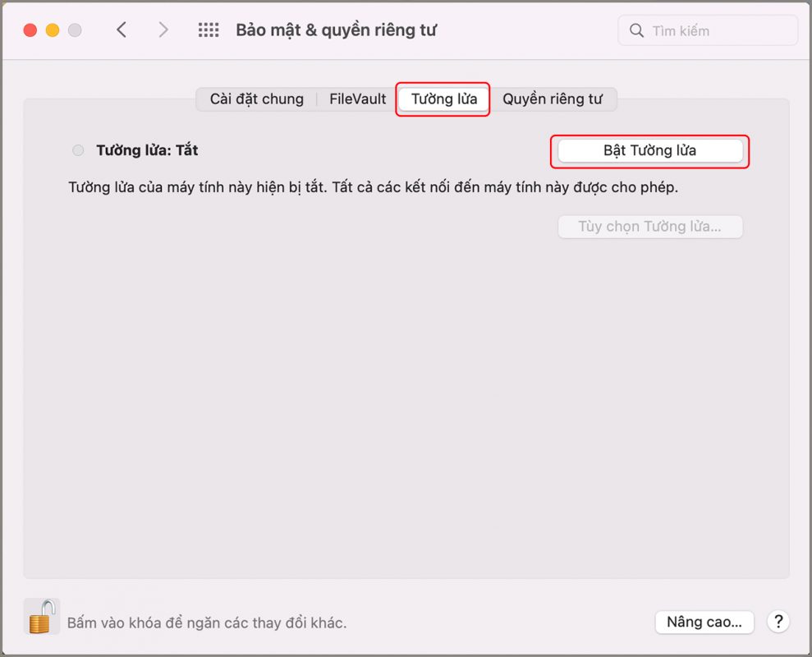Click the firewall status indicator dot
Image resolution: width=812 pixels, height=657 pixels.
(78, 150)
